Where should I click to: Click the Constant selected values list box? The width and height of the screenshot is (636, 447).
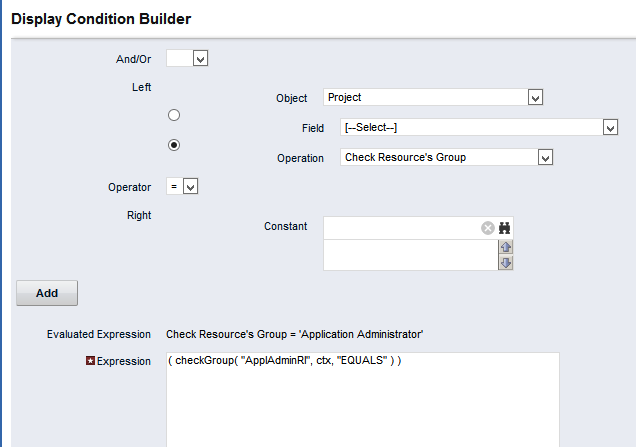pos(410,255)
